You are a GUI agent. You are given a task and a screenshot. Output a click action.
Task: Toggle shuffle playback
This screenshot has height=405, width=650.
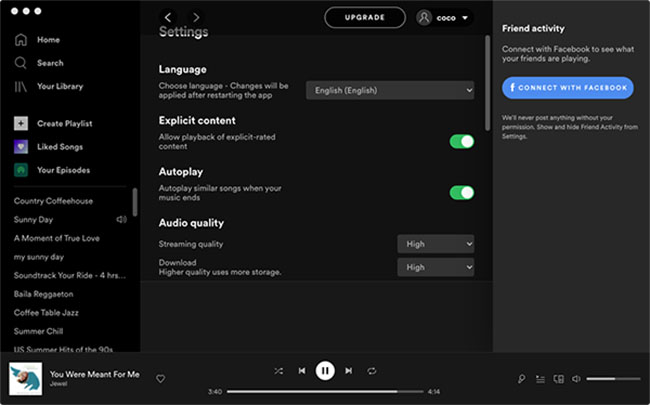(x=279, y=371)
